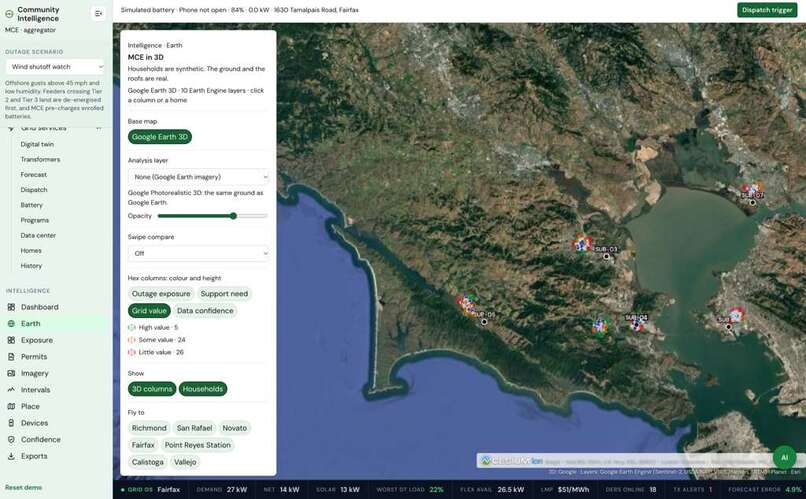806x499 pixels.
Task: Click the SUB-04 substation marker on map
Action: (636, 325)
